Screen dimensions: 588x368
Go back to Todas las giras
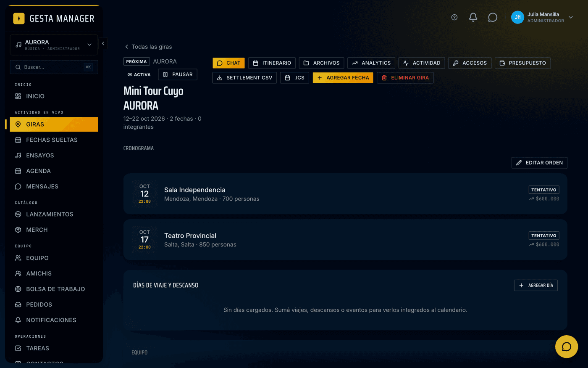tap(148, 47)
